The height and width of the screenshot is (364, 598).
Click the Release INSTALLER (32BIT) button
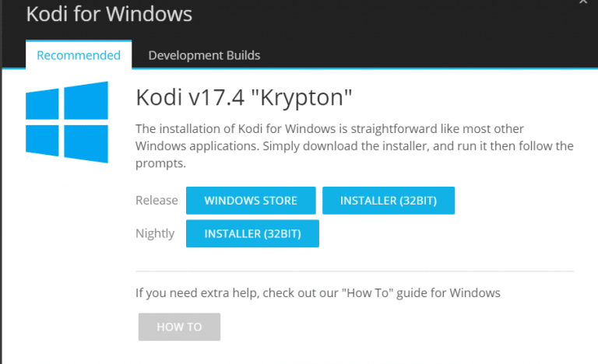click(389, 201)
